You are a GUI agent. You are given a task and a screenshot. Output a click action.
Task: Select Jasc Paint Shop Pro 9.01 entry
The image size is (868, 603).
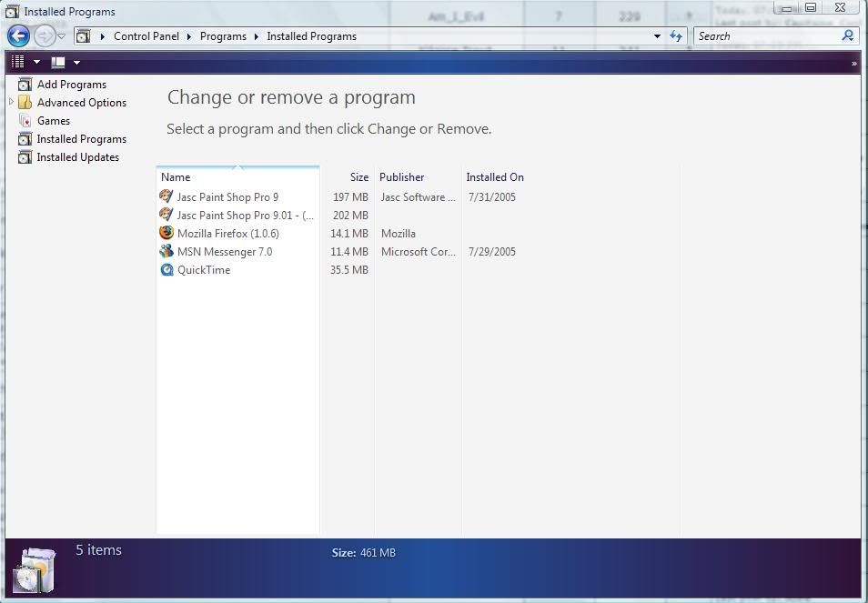[246, 216]
